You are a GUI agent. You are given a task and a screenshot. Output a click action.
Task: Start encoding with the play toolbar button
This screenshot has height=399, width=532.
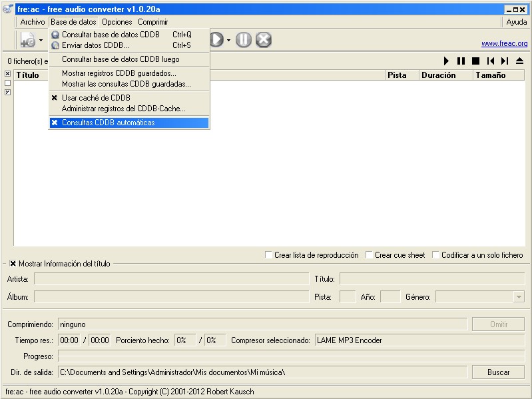(x=216, y=40)
